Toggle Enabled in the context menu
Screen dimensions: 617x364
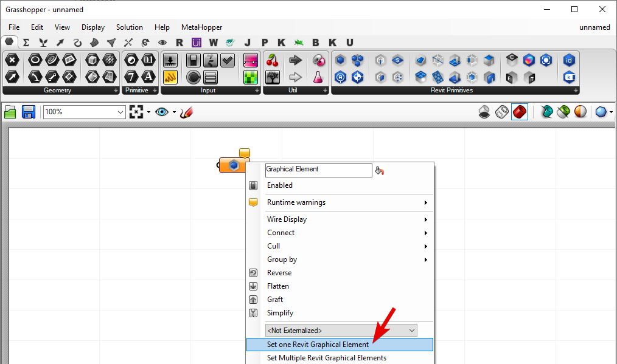[280, 185]
